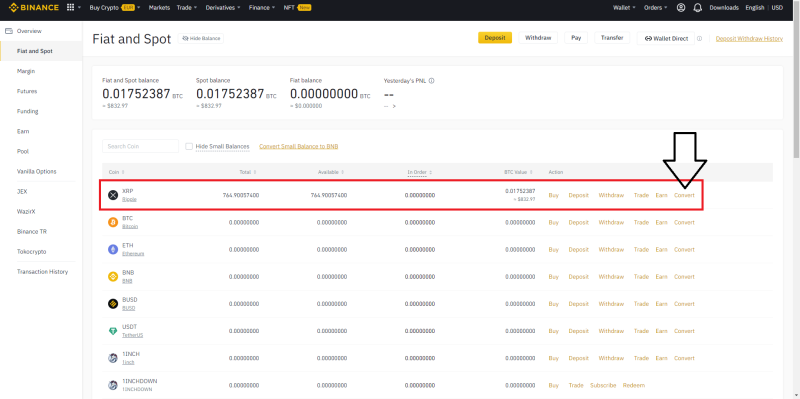Click the USDT coin icon
The image size is (800, 399).
pos(113,331)
